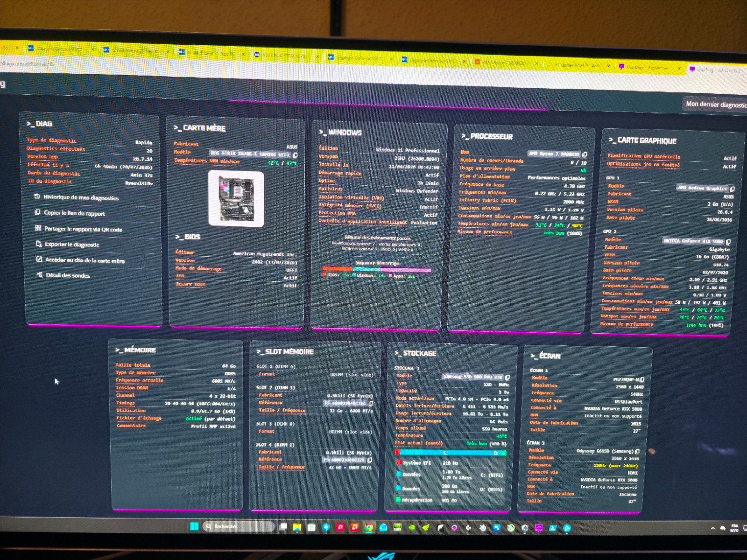Click the copy icon beside Copier le lien du rapport
The image size is (747, 560).
37,212
